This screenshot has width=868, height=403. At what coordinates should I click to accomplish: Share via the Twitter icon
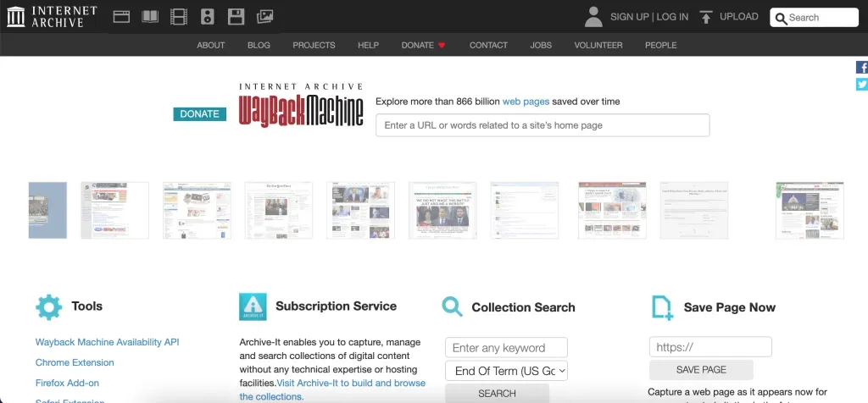click(x=862, y=84)
